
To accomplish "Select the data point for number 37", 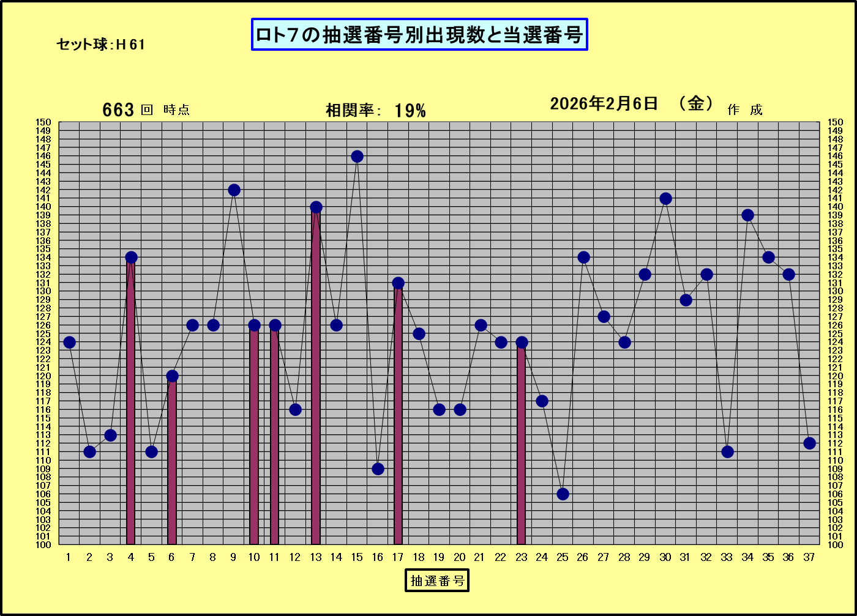I will (809, 443).
